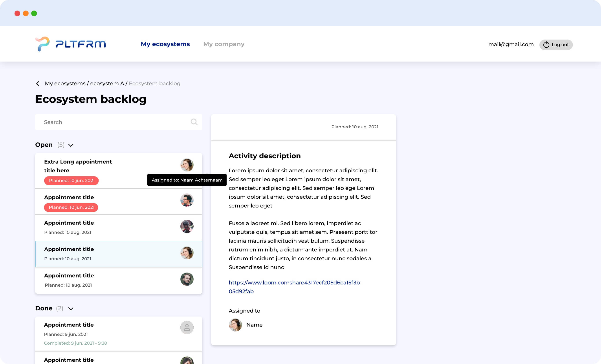Screen dimensions: 601x364
Task: Collapse the Open section chevron
Action: click(71, 145)
